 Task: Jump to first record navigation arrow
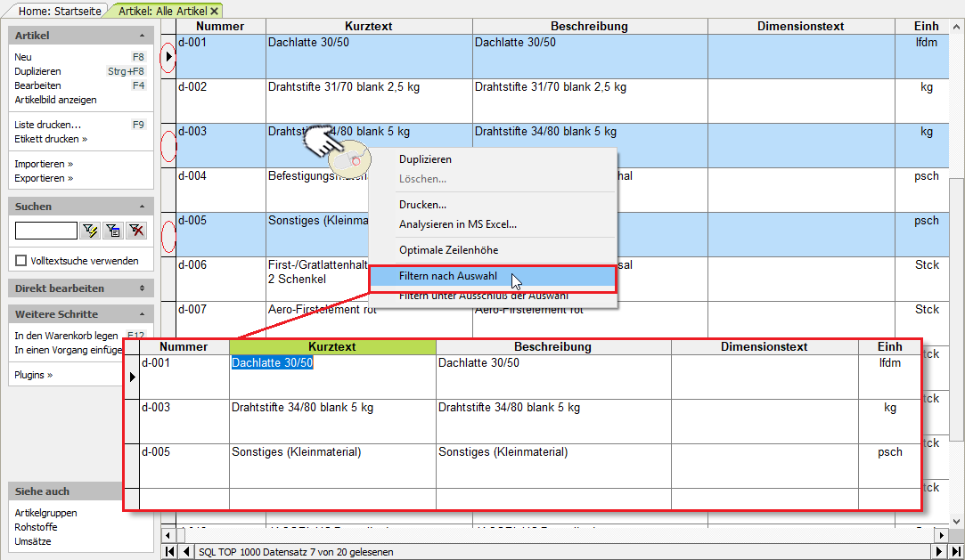[x=170, y=552]
